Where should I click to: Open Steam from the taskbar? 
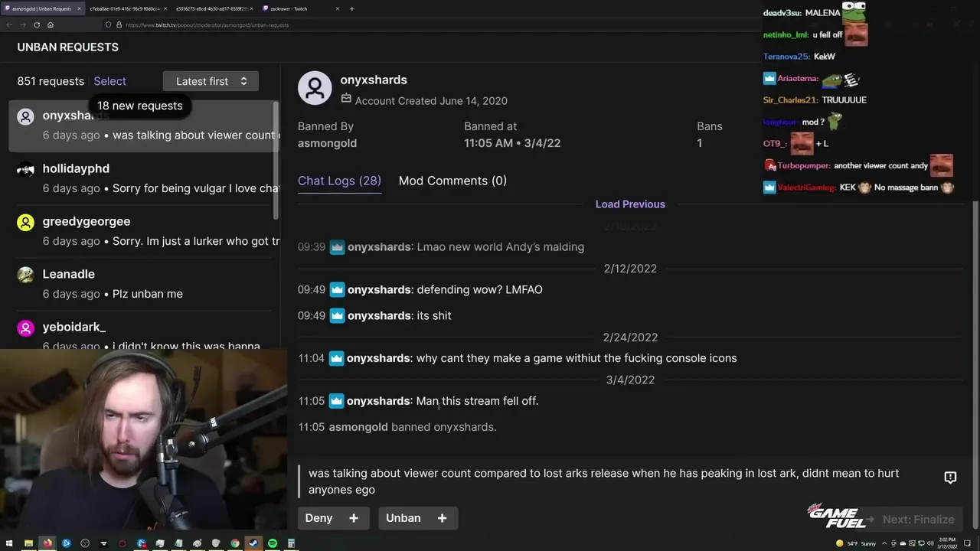click(x=253, y=543)
